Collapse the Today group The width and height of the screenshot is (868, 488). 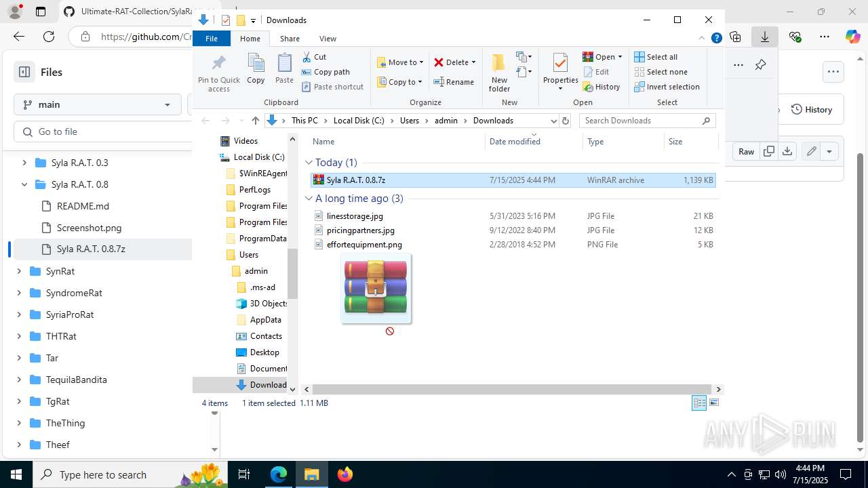click(309, 163)
